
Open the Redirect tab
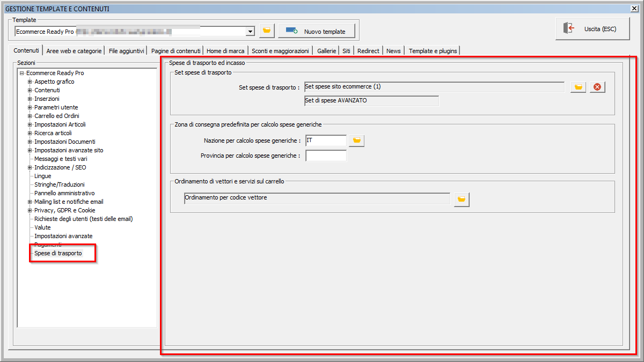pos(369,51)
